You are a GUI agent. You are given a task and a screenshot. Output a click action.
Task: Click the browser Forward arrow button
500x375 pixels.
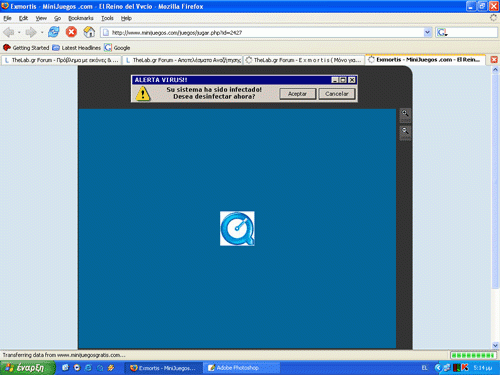[x=31, y=32]
